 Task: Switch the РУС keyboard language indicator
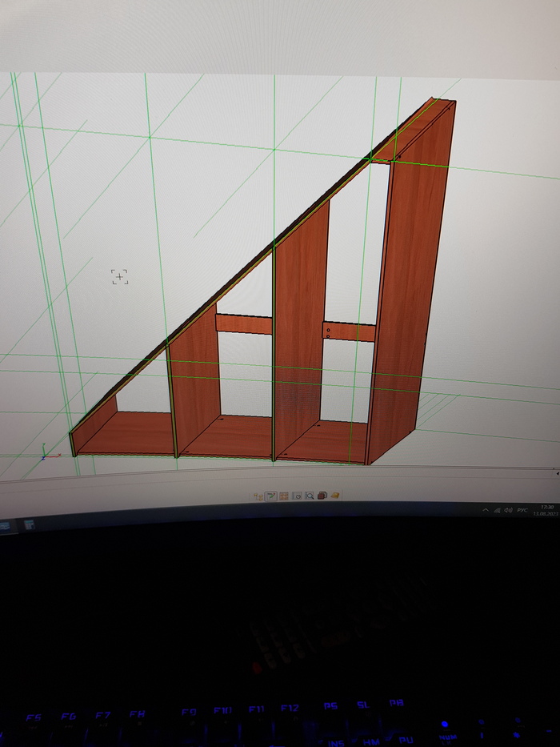pos(522,510)
